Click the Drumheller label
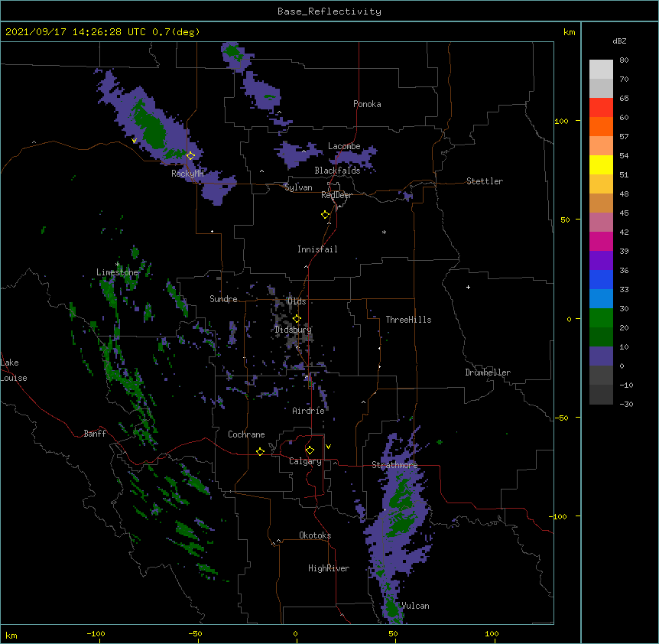Screen dimensions: 659x644 (488, 372)
